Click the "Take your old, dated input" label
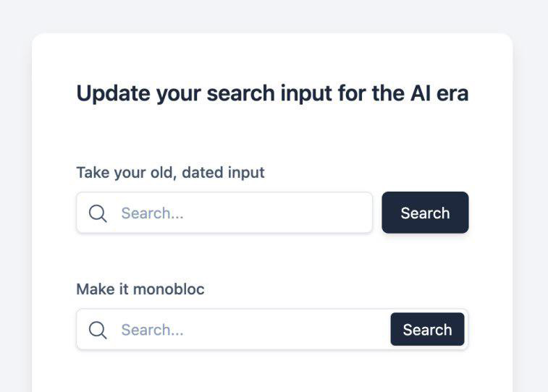 pos(170,173)
